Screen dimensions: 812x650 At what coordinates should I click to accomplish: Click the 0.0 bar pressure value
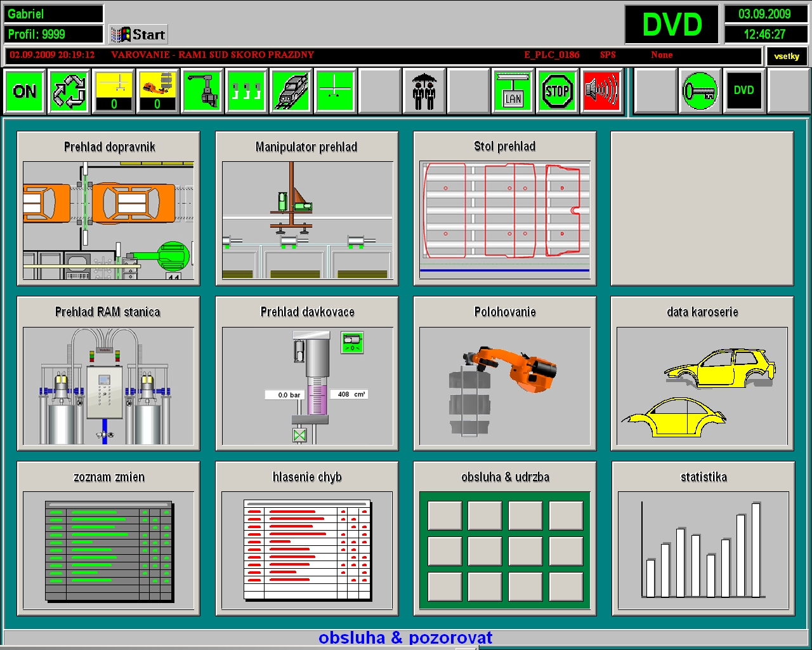tap(285, 395)
